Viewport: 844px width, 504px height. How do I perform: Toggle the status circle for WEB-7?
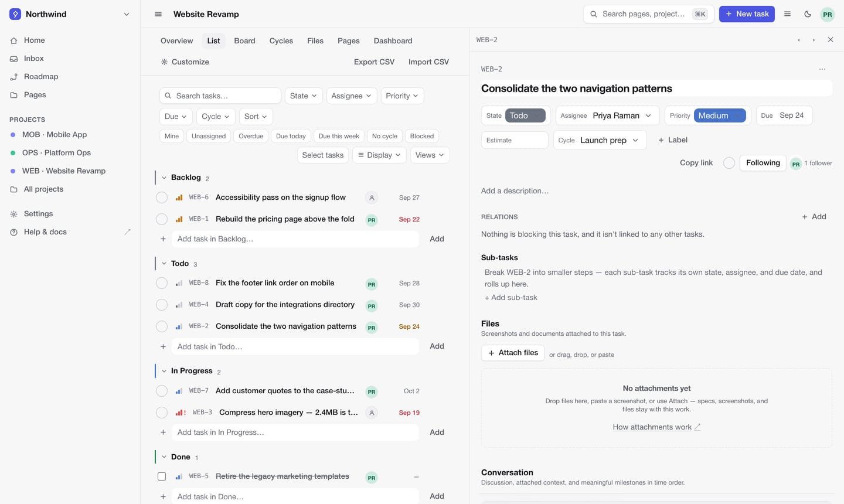[x=162, y=391]
